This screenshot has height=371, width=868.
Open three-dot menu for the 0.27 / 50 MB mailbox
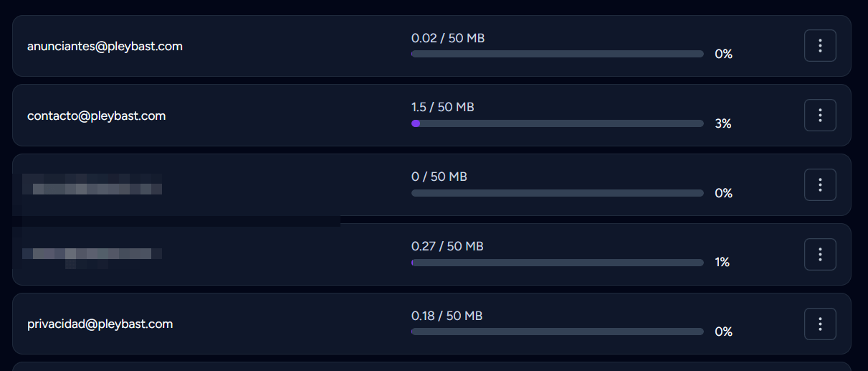(820, 255)
